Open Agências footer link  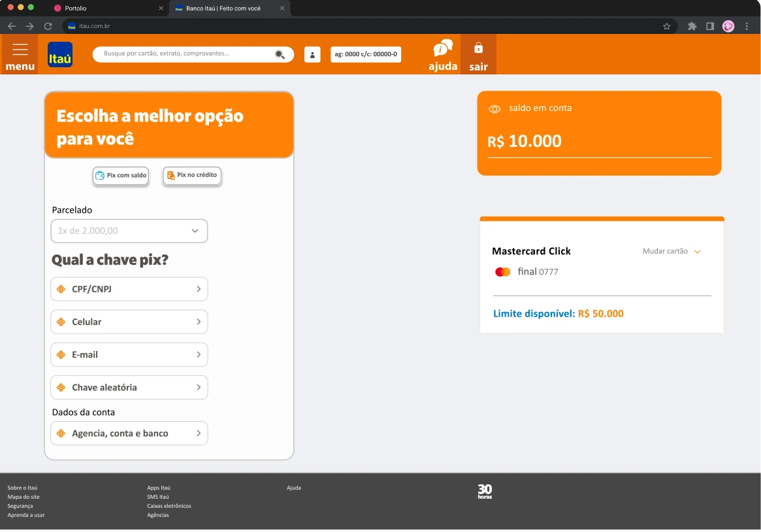(157, 516)
